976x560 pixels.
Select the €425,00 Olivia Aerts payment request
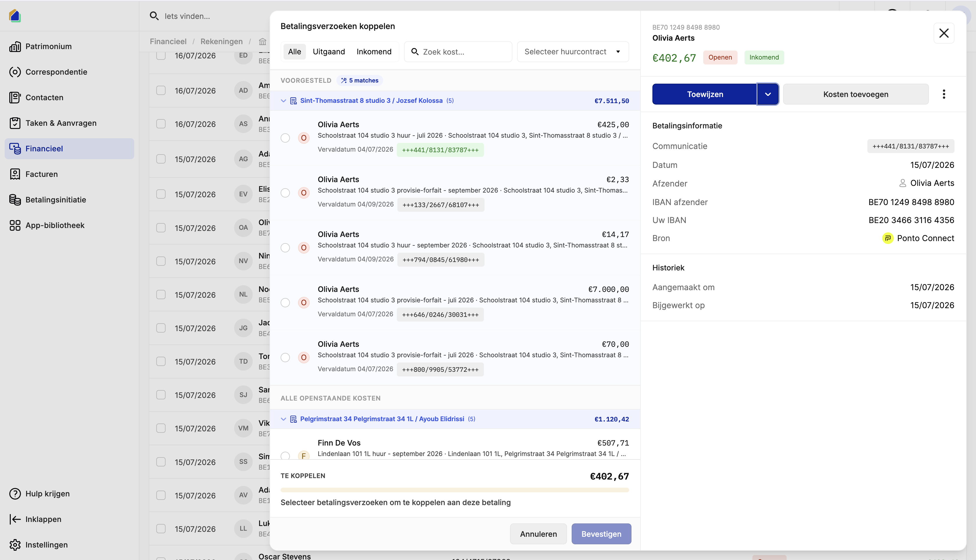[x=285, y=138]
